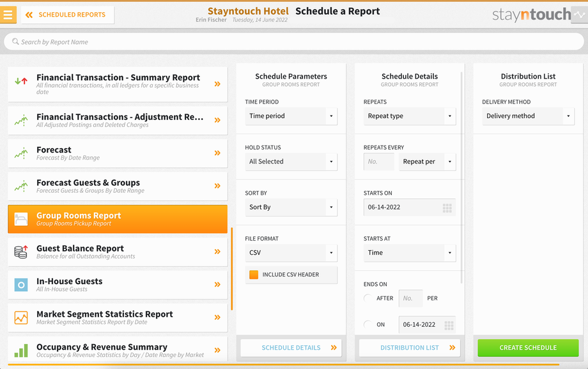Open the Repeat type dropdown
The height and width of the screenshot is (369, 588).
410,116
